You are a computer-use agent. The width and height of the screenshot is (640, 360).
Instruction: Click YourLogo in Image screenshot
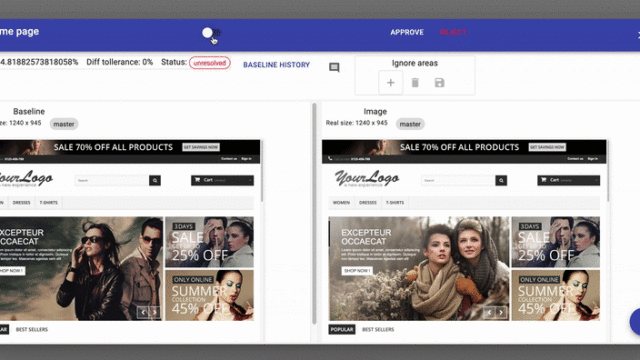coord(367,178)
